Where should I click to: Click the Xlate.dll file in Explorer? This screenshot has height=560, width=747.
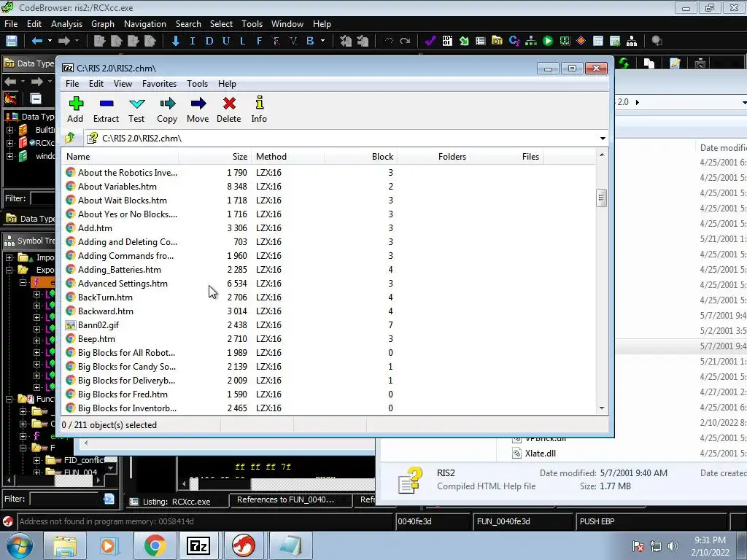pyautogui.click(x=541, y=454)
